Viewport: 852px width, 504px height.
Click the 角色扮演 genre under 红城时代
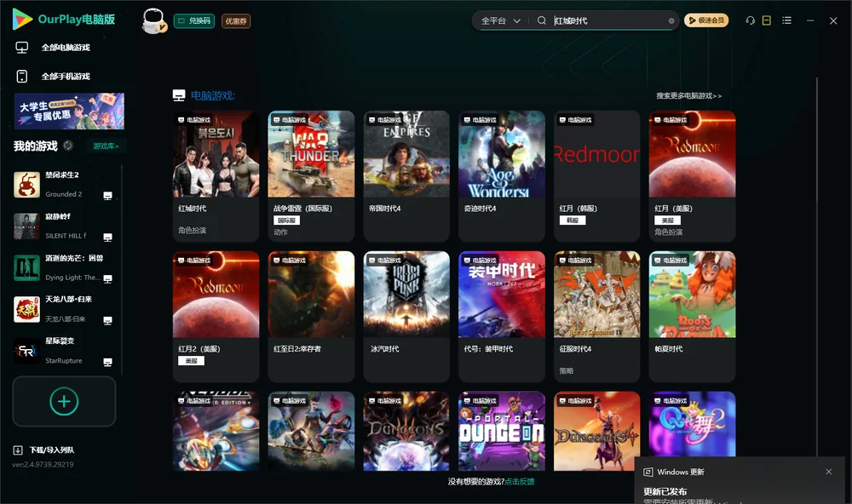pyautogui.click(x=192, y=230)
